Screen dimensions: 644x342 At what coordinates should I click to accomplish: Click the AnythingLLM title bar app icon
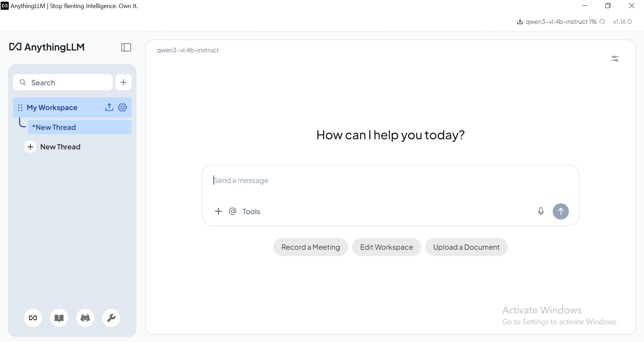5,6
